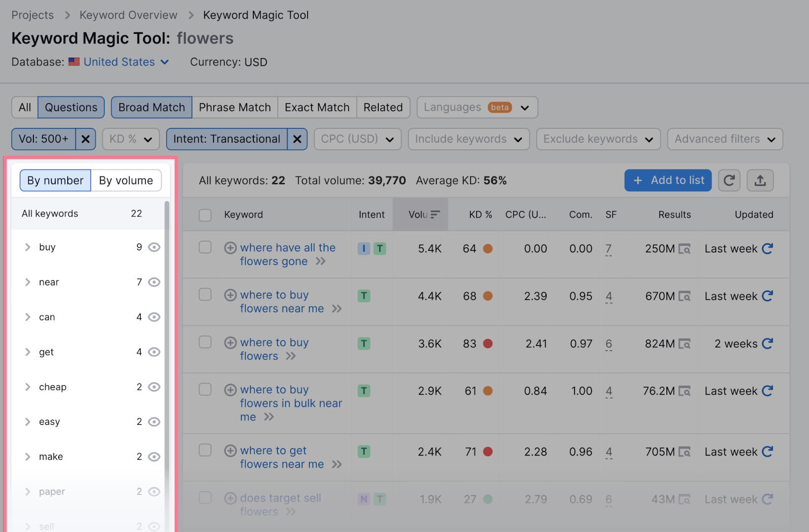This screenshot has width=809, height=532.
Task: Click the refresh icon beside Add to list
Action: (729, 181)
